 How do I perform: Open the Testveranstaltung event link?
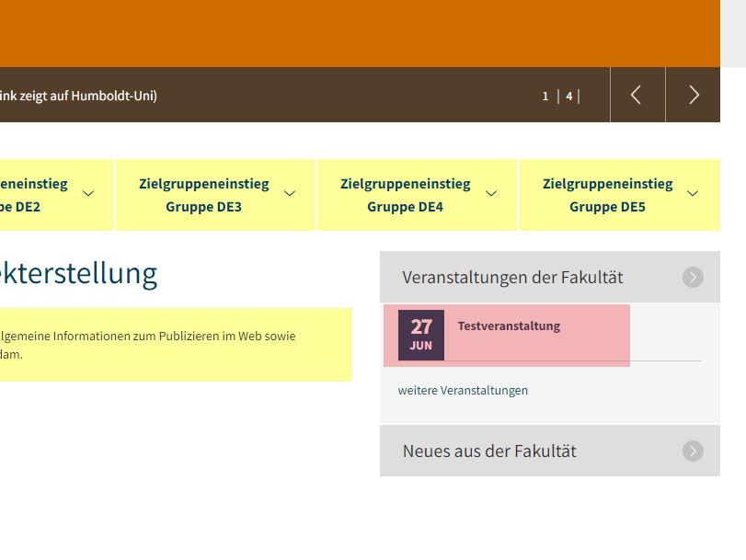coord(509,326)
